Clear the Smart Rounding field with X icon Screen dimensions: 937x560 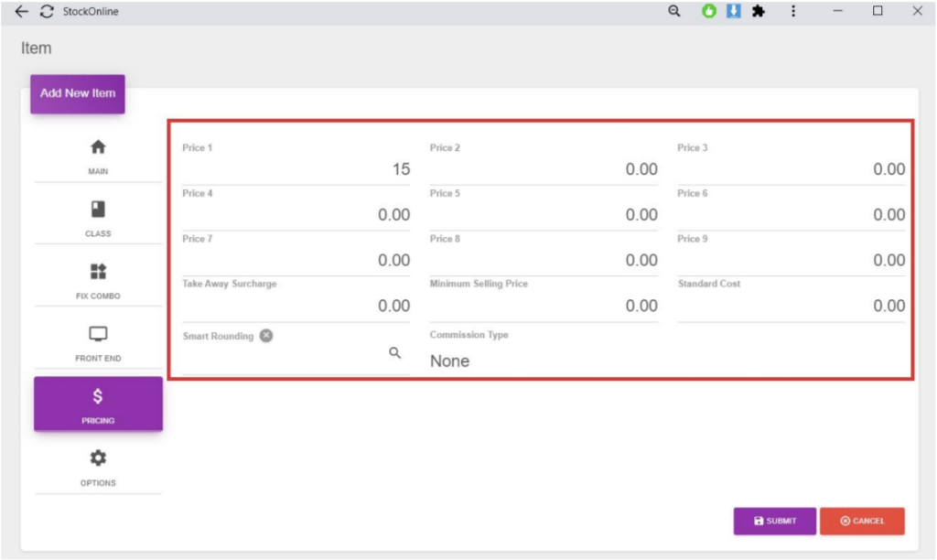pyautogui.click(x=265, y=336)
